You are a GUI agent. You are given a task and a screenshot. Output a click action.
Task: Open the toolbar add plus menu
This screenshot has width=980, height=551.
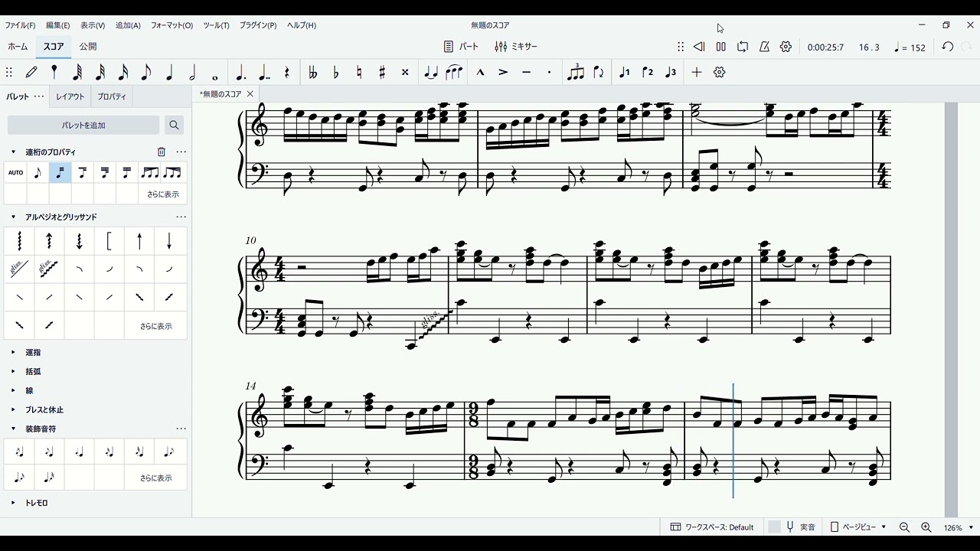(697, 73)
